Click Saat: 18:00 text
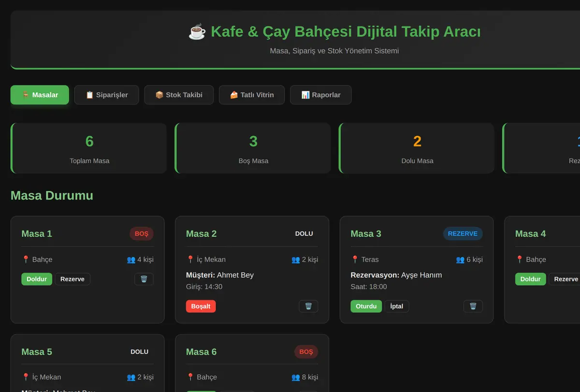Image resolution: width=580 pixels, height=392 pixels. coord(369,287)
